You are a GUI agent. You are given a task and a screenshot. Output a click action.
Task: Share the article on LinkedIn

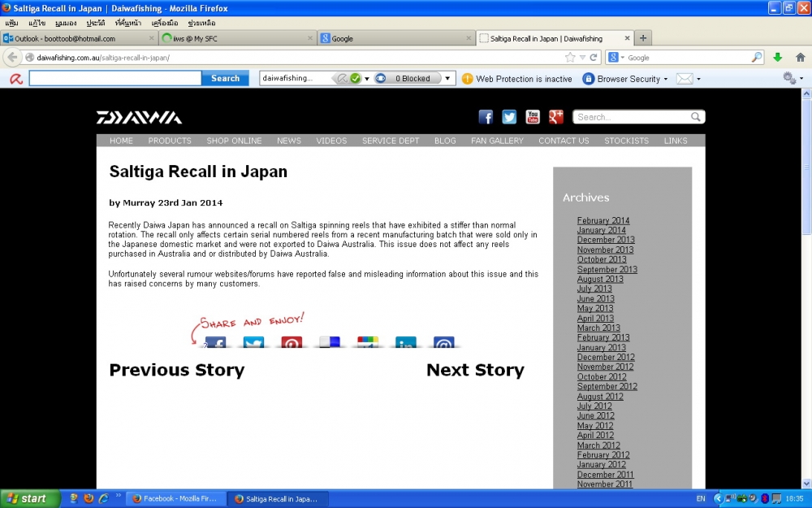click(406, 342)
